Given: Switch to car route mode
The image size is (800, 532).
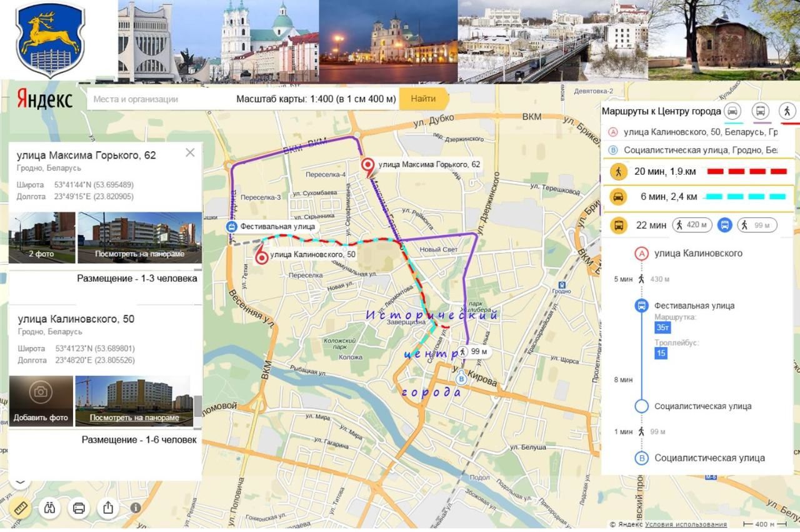Looking at the screenshot, I should tap(732, 112).
